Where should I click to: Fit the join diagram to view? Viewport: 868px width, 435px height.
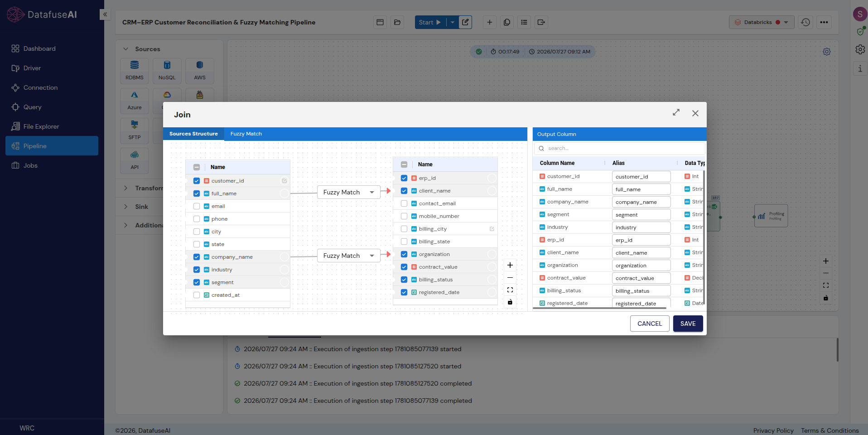(510, 290)
